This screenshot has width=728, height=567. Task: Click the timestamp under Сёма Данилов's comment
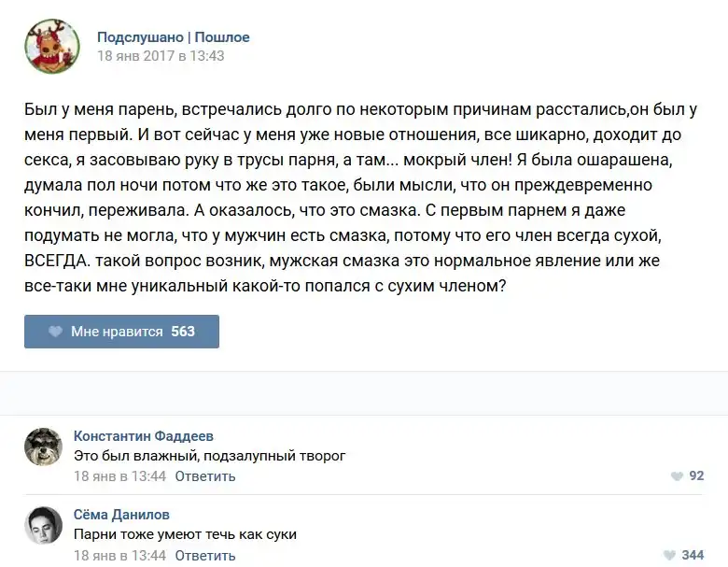pos(119,556)
